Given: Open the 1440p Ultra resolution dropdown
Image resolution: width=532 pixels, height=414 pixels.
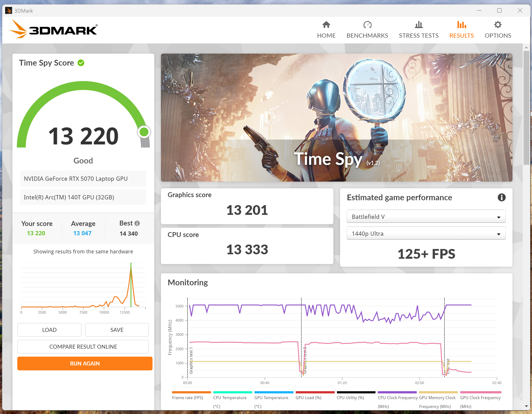Looking at the screenshot, I should pos(426,234).
